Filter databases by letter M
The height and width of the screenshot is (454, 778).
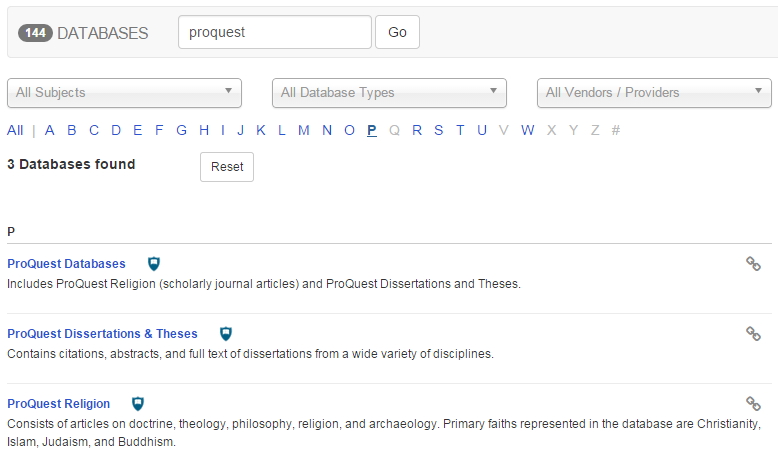(x=304, y=130)
